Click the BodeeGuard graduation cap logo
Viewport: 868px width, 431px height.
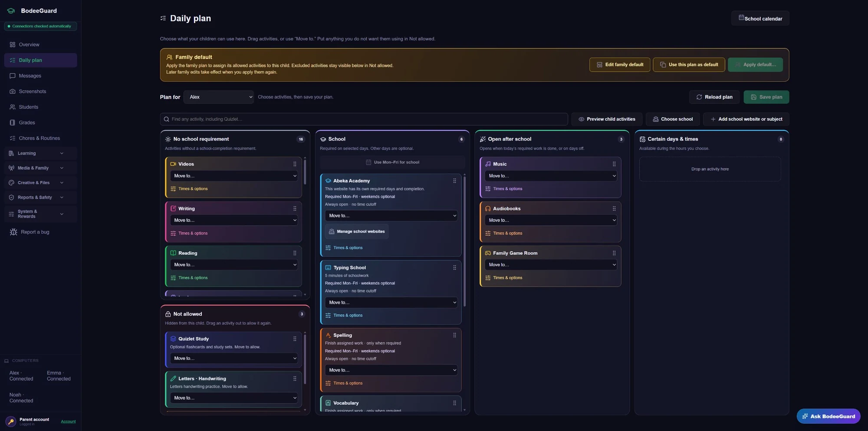pos(11,11)
